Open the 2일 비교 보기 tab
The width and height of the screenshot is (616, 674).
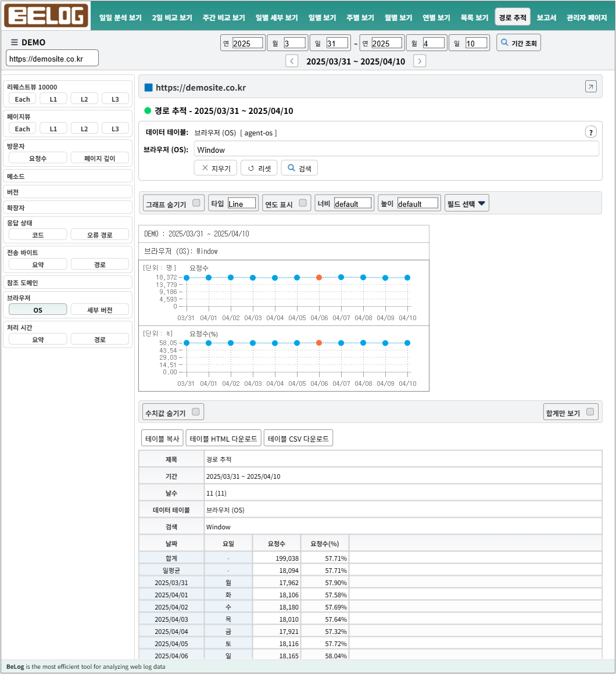pyautogui.click(x=172, y=17)
